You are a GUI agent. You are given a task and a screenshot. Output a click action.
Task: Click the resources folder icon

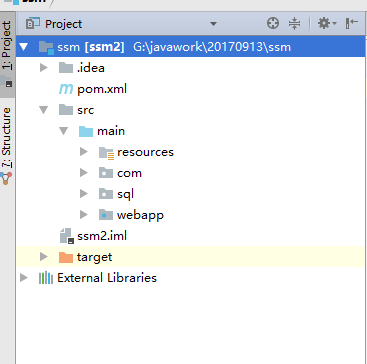pyautogui.click(x=106, y=153)
